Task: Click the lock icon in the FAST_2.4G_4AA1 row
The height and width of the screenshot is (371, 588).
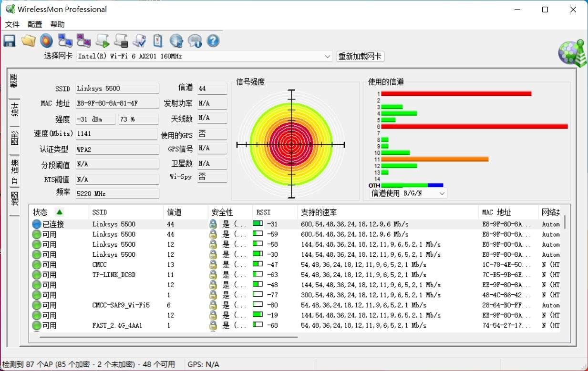Action: [x=213, y=325]
